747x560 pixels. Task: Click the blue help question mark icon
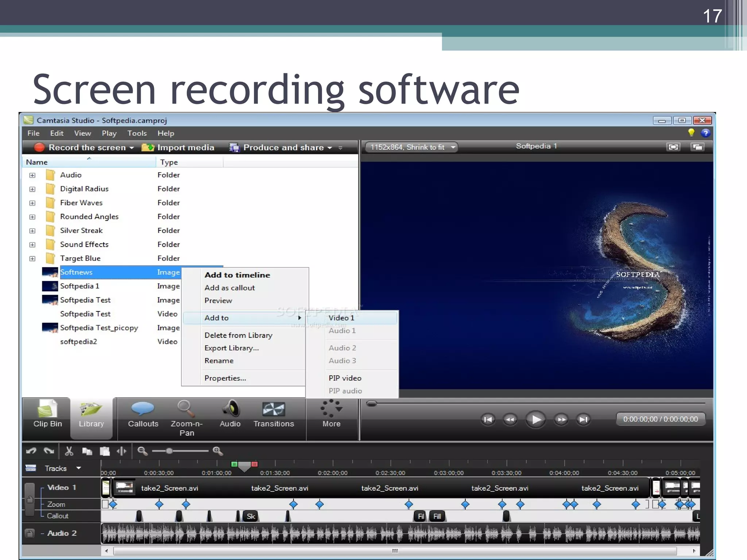[x=705, y=133]
